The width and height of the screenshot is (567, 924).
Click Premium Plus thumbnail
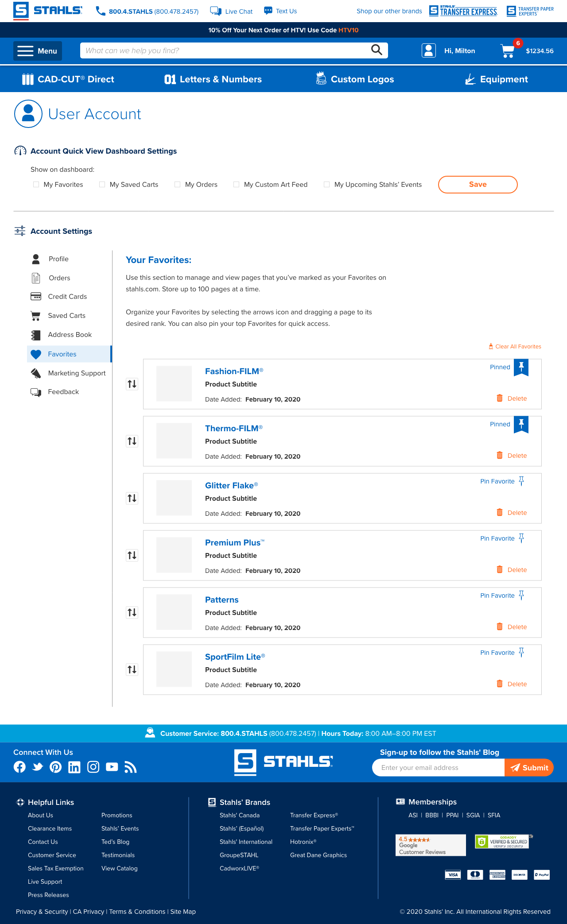[174, 555]
